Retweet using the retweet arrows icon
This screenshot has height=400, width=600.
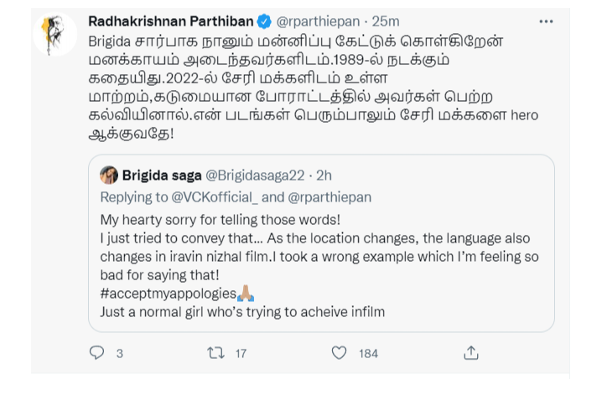[x=213, y=353]
